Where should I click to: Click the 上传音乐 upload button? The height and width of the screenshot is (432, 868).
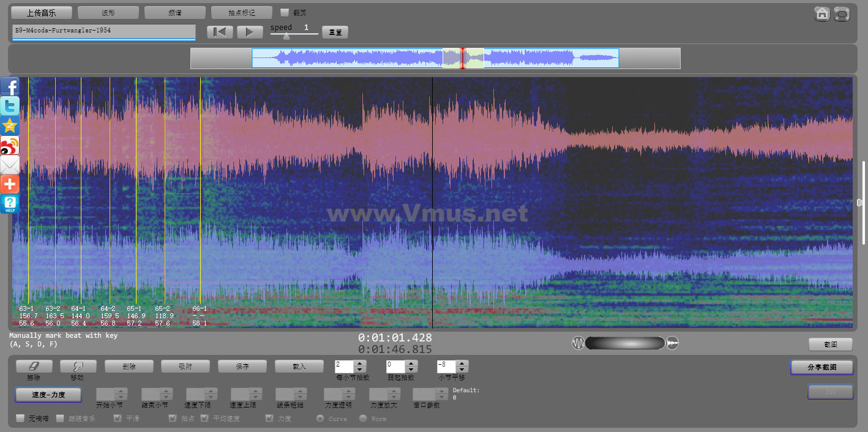(42, 12)
